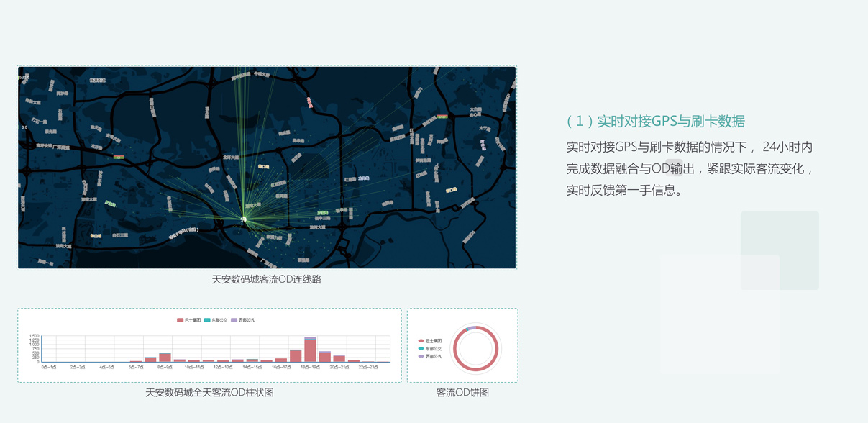Viewport: 868px width, 423px height.
Task: Click the highway shield marker on map's left side
Action: [119, 157]
